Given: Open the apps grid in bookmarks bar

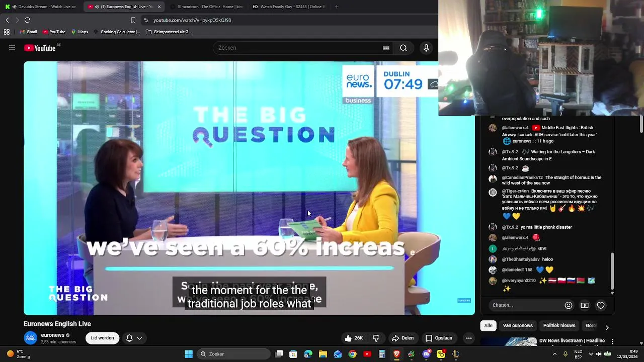Looking at the screenshot, I should click(7, 32).
